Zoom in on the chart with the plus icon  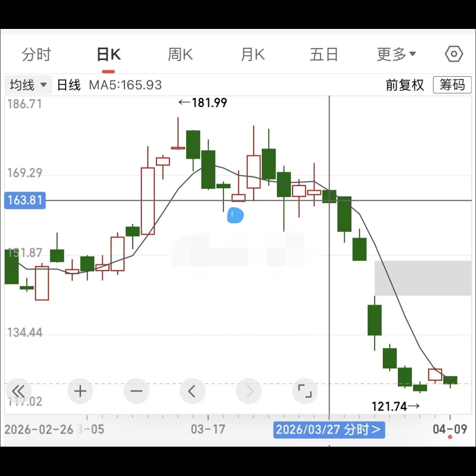point(81,391)
